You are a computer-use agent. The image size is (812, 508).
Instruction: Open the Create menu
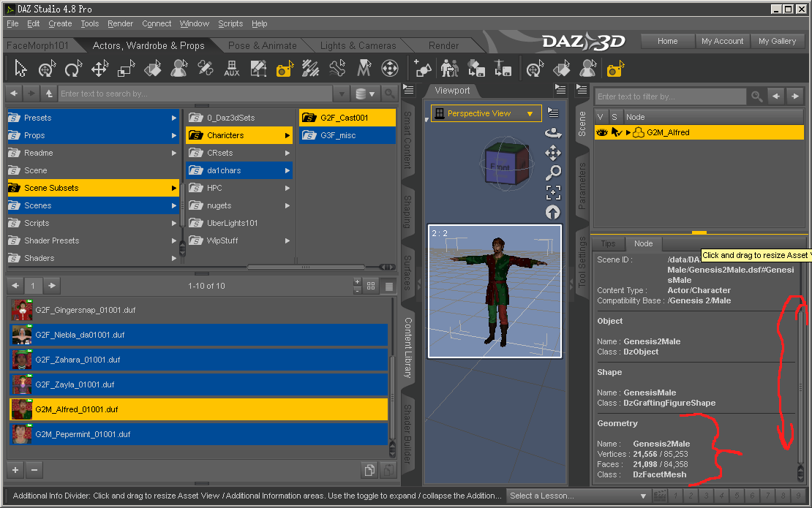pyautogui.click(x=60, y=24)
